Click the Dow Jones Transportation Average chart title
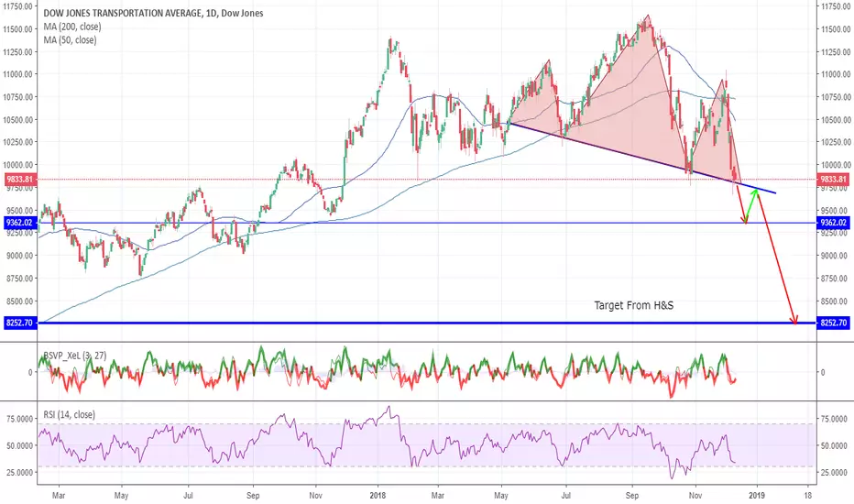The image size is (854, 504). [x=153, y=13]
